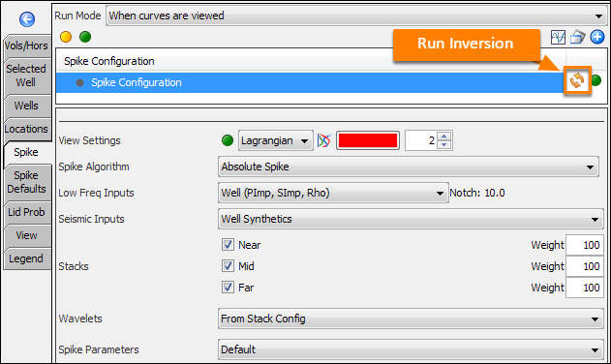
Task: Click the yellow status circle icon
Action: tap(66, 37)
